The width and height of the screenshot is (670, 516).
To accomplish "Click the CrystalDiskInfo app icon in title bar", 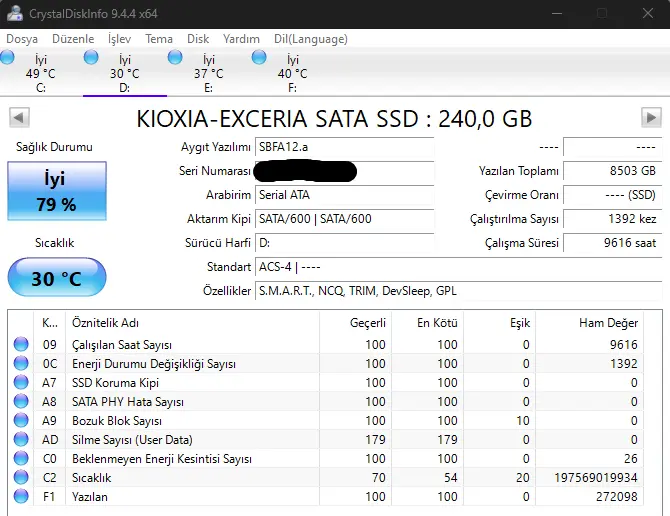I will coord(15,13).
